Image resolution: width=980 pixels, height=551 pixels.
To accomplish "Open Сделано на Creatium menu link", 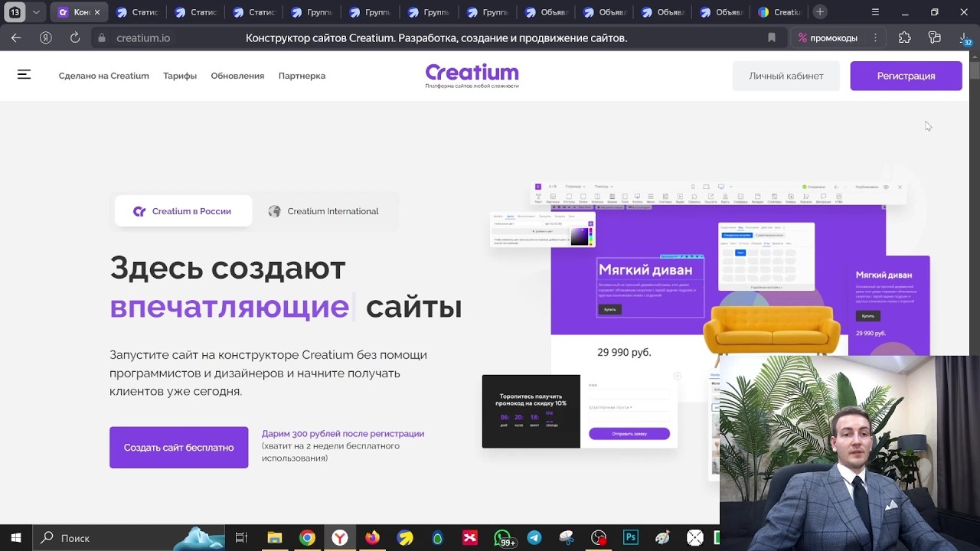I will (x=104, y=76).
